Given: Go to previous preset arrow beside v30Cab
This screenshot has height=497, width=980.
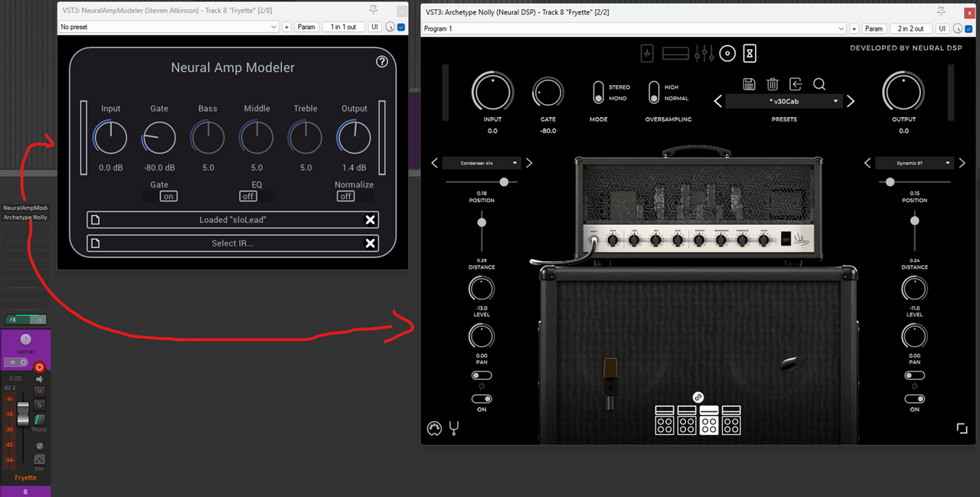Looking at the screenshot, I should click(x=717, y=101).
